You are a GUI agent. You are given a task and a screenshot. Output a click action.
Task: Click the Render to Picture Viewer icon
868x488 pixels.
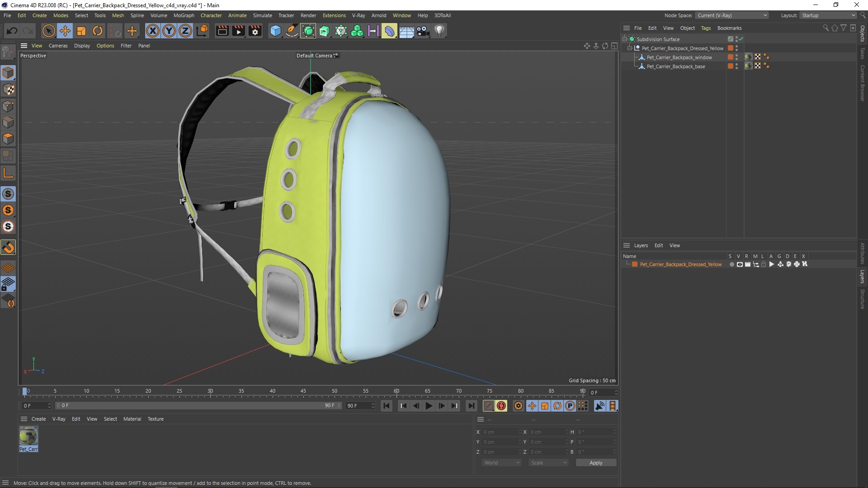click(x=238, y=31)
